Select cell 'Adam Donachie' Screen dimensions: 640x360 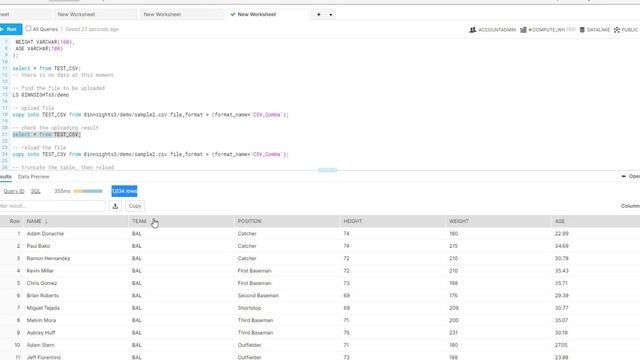tap(45, 234)
